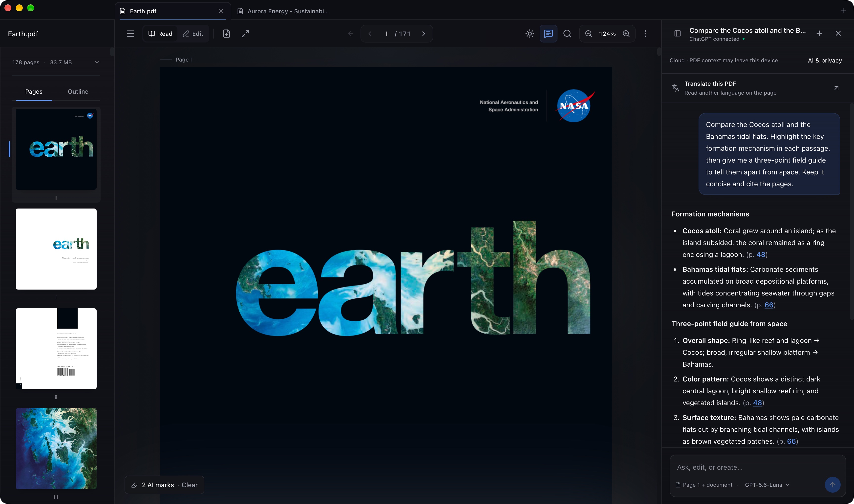Zoom out with the minus magnifier
The width and height of the screenshot is (854, 504).
click(589, 34)
